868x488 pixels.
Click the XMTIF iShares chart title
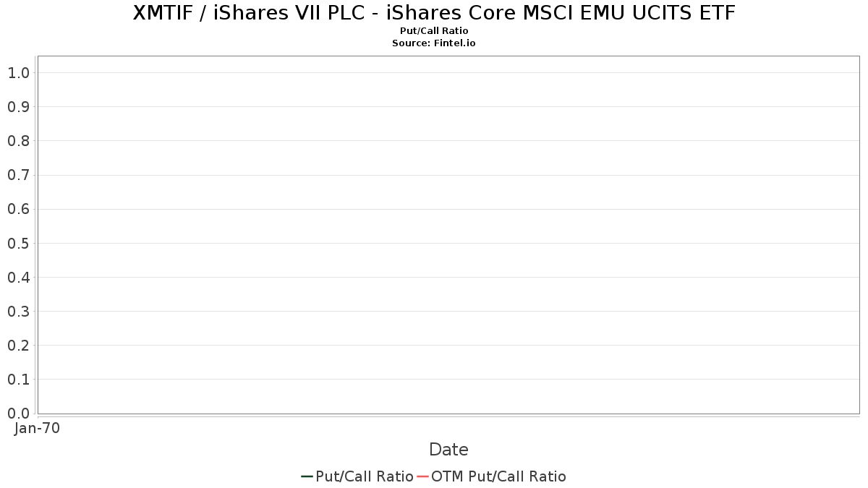tap(434, 13)
